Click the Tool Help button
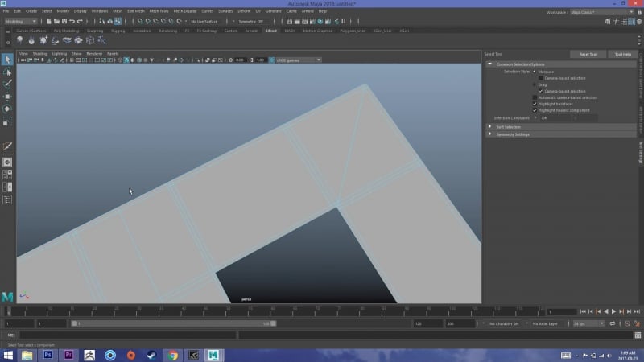Screen dimensions: 644x362 (x=622, y=54)
